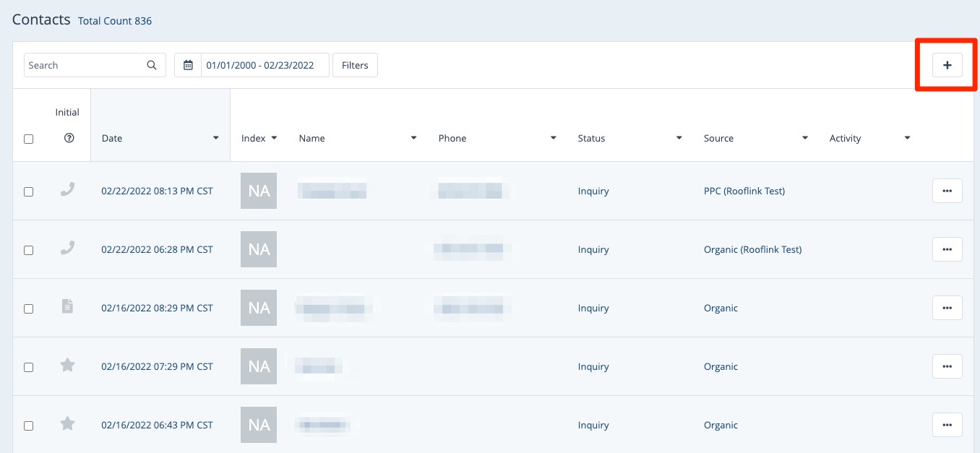
Task: Open more options for 06:43 PM row
Action: coord(947,425)
